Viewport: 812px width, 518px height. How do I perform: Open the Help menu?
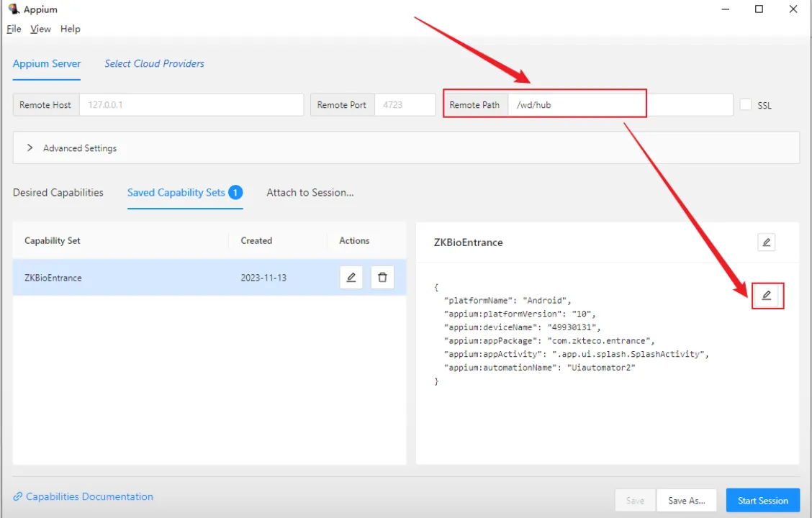(x=71, y=29)
